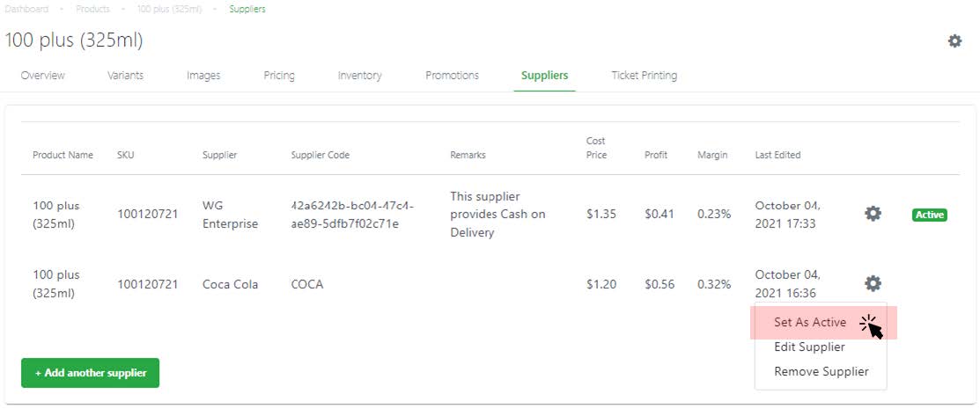Open the page settings gear icon
This screenshot has height=409, width=980.
954,41
